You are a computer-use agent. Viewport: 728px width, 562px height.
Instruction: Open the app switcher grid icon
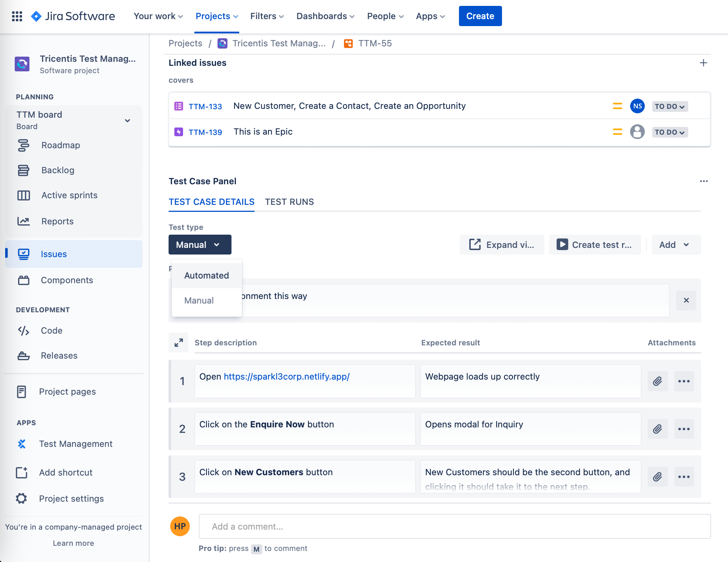click(x=17, y=16)
